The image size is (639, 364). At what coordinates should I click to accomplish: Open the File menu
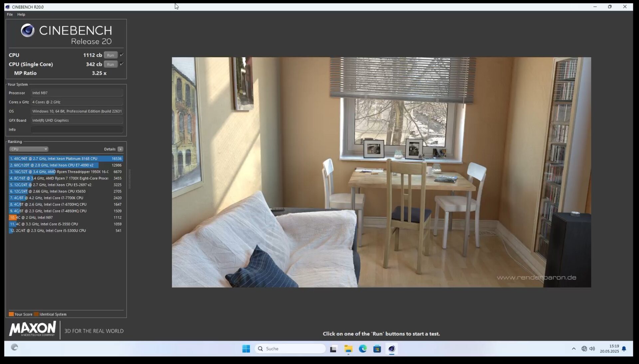(10, 14)
